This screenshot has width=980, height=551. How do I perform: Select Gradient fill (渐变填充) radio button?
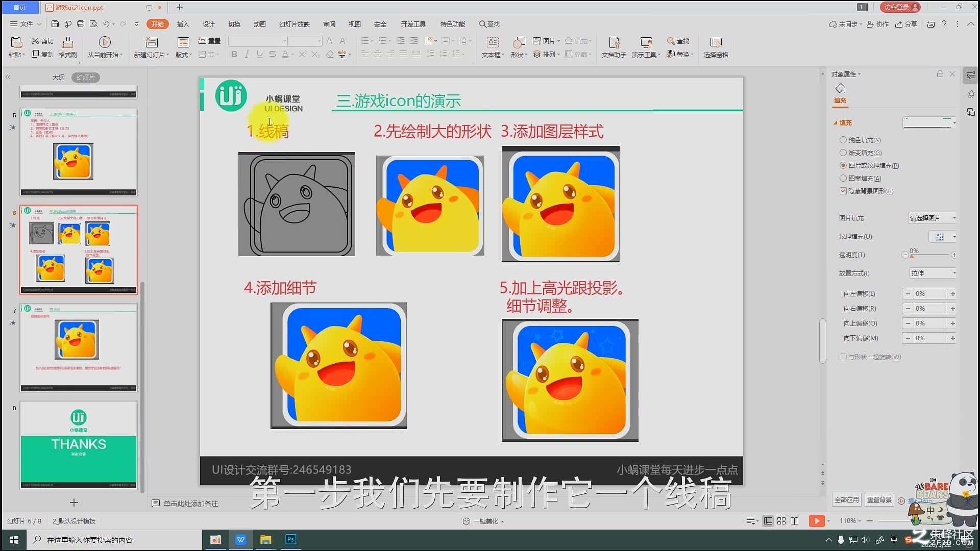[843, 153]
